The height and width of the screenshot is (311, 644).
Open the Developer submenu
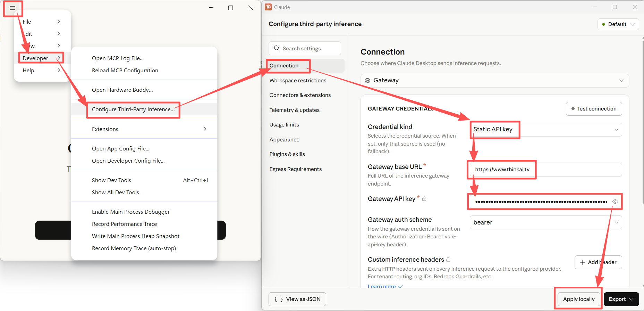click(x=42, y=58)
